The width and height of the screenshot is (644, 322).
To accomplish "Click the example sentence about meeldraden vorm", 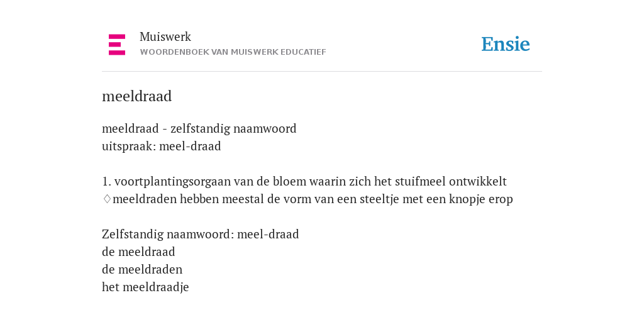I will click(313, 199).
